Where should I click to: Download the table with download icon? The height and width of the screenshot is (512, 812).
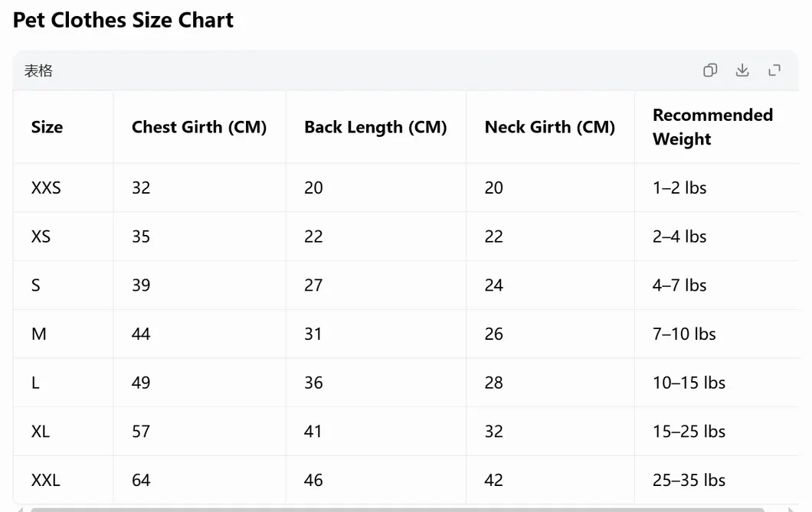tap(742, 70)
